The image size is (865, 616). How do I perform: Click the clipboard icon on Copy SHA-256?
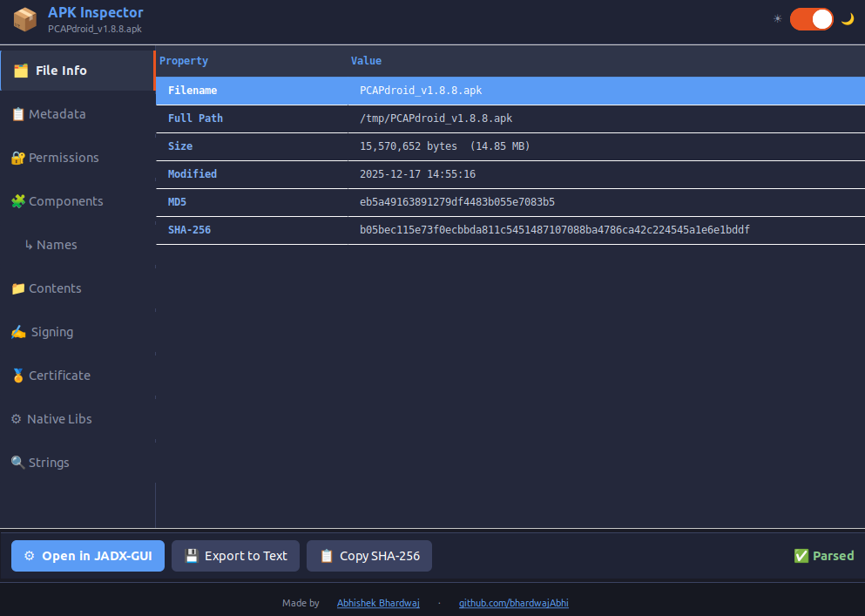tap(327, 556)
